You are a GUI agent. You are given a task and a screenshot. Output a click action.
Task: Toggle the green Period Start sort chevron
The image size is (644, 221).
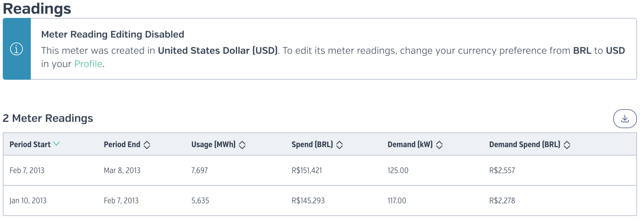[56, 144]
